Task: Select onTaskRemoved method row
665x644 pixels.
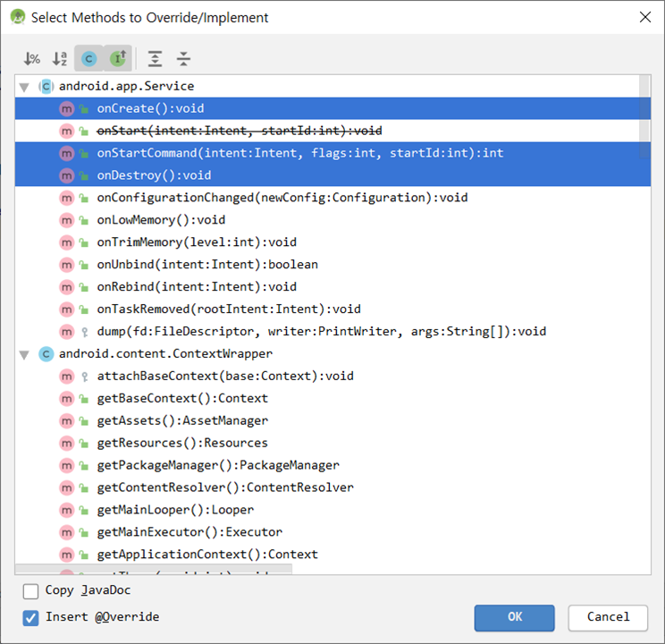Action: [x=332, y=309]
